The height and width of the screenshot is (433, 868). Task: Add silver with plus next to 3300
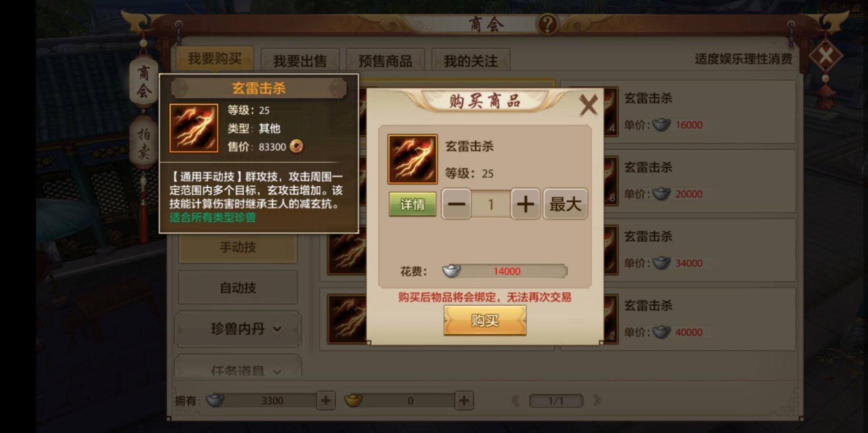coord(326,401)
